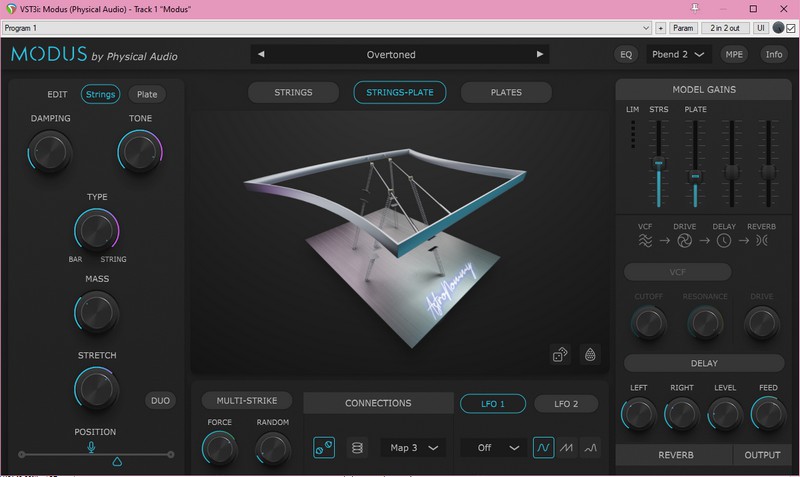Viewport: 800px width, 477px height.
Task: Click the Reverb icon in effects chain
Action: click(762, 241)
